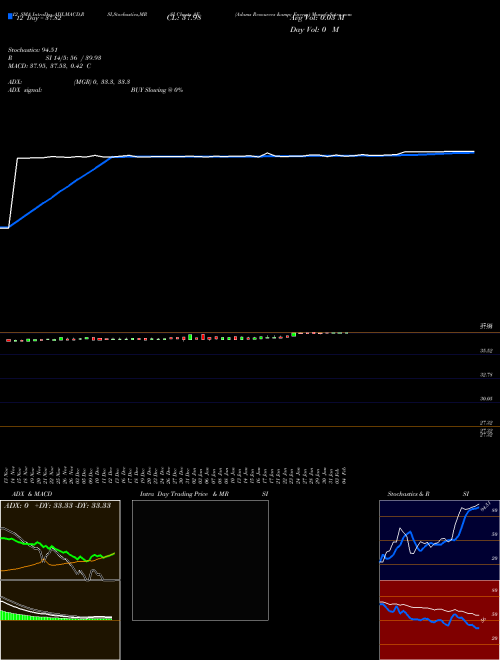The width and height of the screenshot is (500, 660).
Task: Select the "Stochastics: 94.51" reading
Action: pyautogui.click(x=32, y=50)
